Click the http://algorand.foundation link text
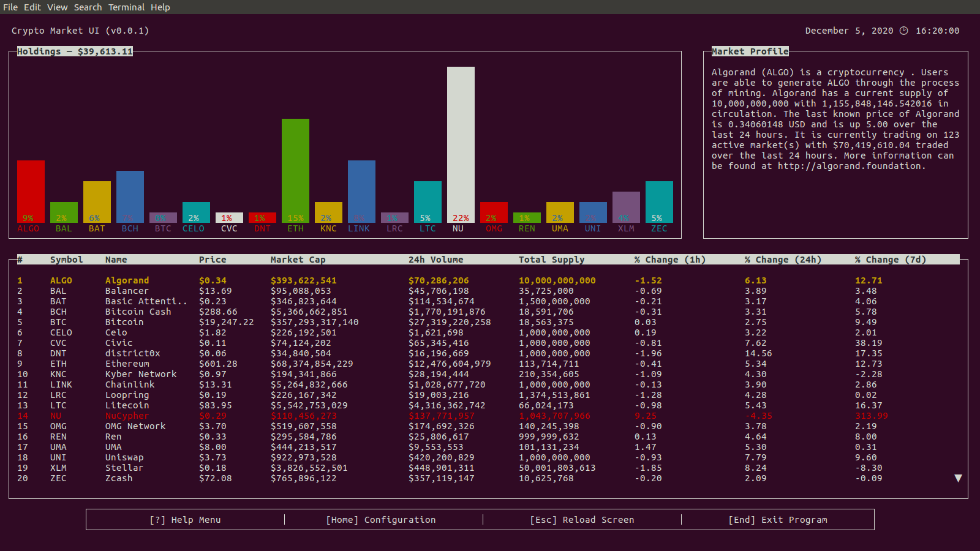 [850, 166]
